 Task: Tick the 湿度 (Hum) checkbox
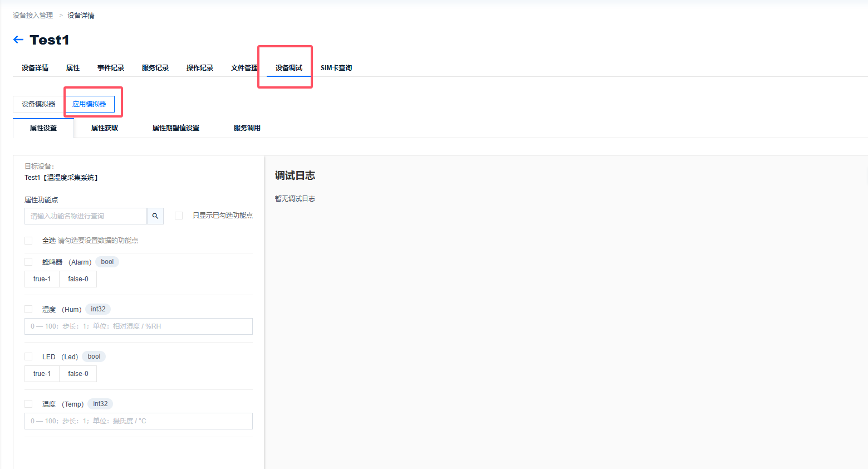(x=28, y=309)
